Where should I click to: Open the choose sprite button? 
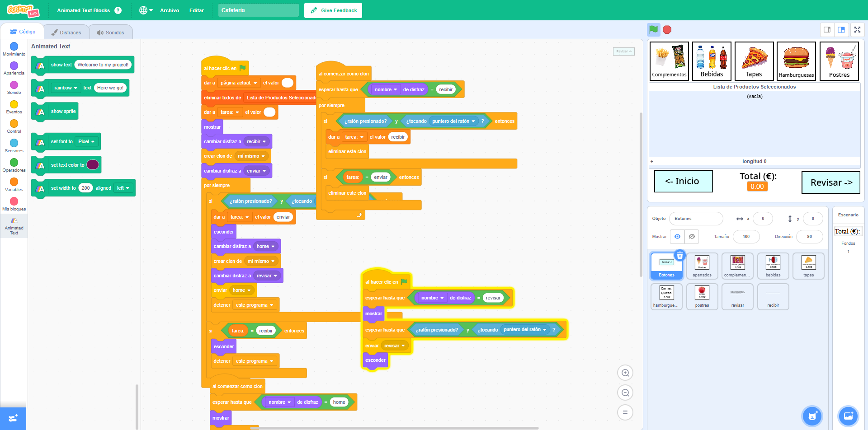point(812,416)
